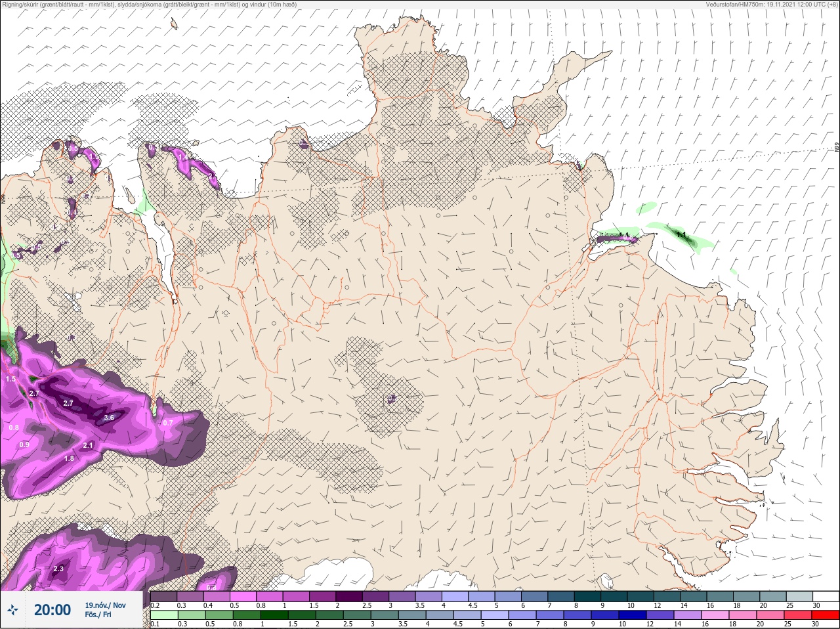Image resolution: width=840 pixels, height=629 pixels.
Task: Click the bright pink 0.5 swatch in the snow legend
Action: (243, 596)
